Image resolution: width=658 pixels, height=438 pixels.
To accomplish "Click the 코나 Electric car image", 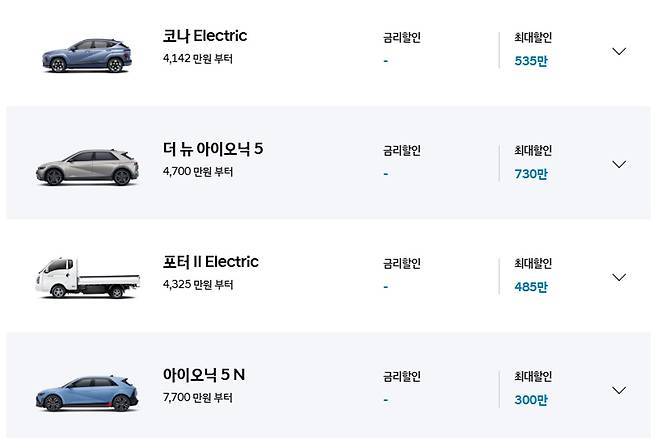I will click(x=84, y=54).
